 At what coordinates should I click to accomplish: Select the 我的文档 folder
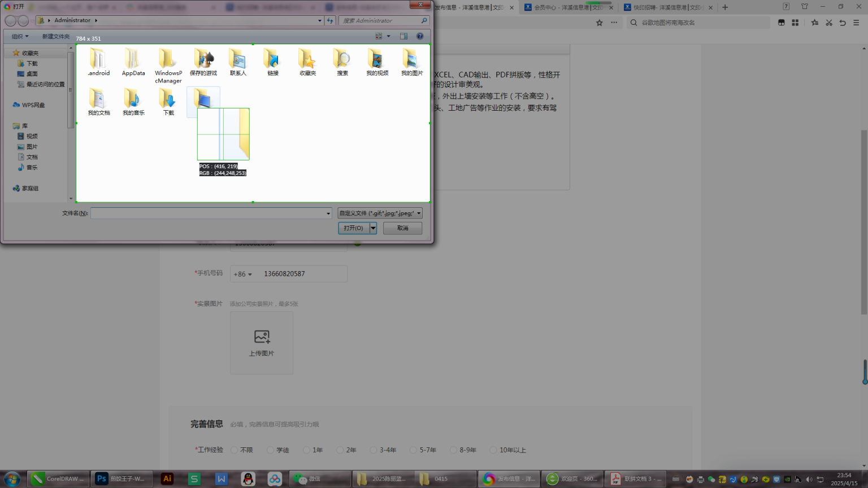99,102
